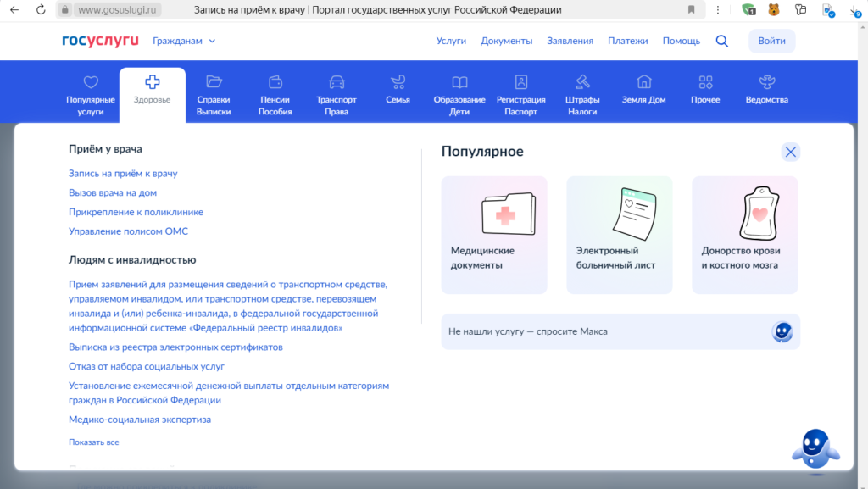Click the browser bookmark icon in address bar
Screen dimensions: 868x489
coord(692,10)
